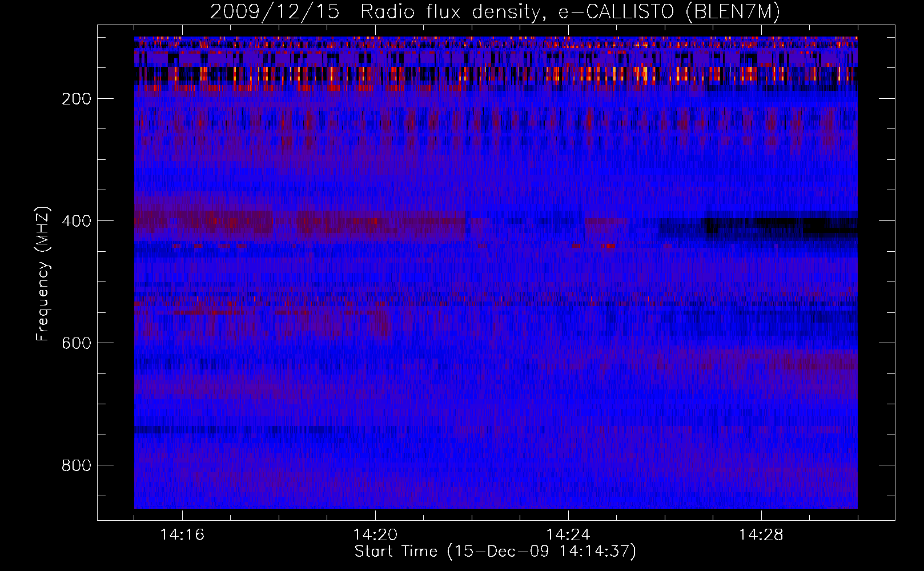
Task: Click the 14:16 time tick label
Action: click(182, 534)
